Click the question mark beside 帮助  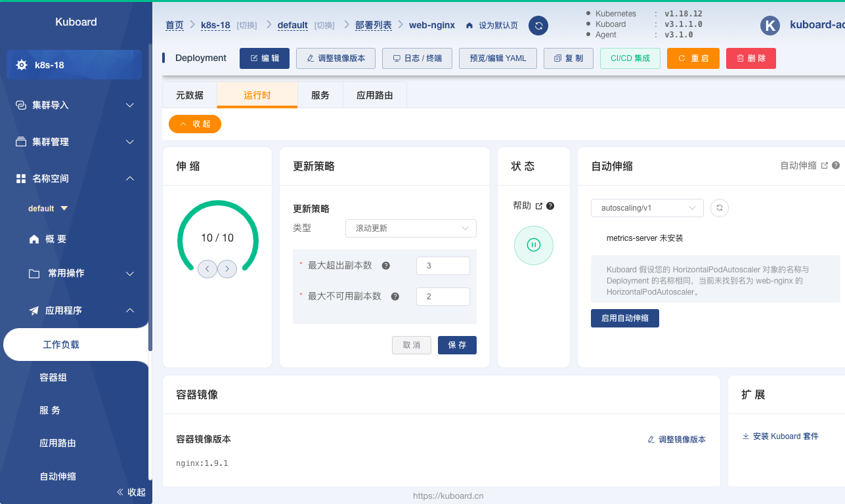point(550,206)
